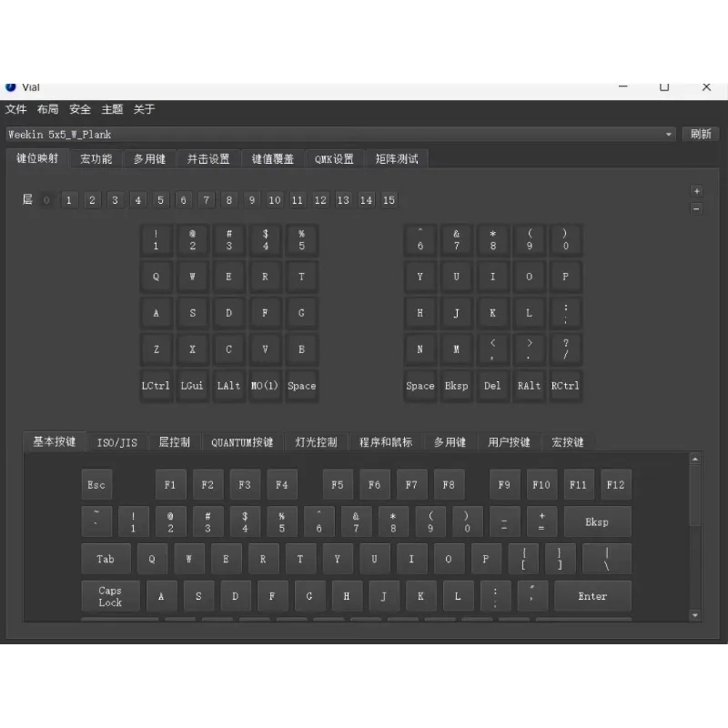Pick the tilde grave keycode
The image size is (728, 728).
96,521
